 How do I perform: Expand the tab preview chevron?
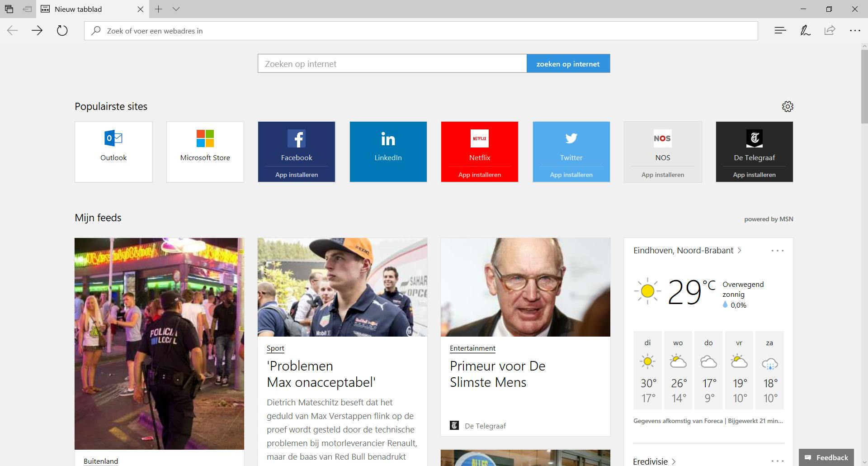tap(176, 9)
